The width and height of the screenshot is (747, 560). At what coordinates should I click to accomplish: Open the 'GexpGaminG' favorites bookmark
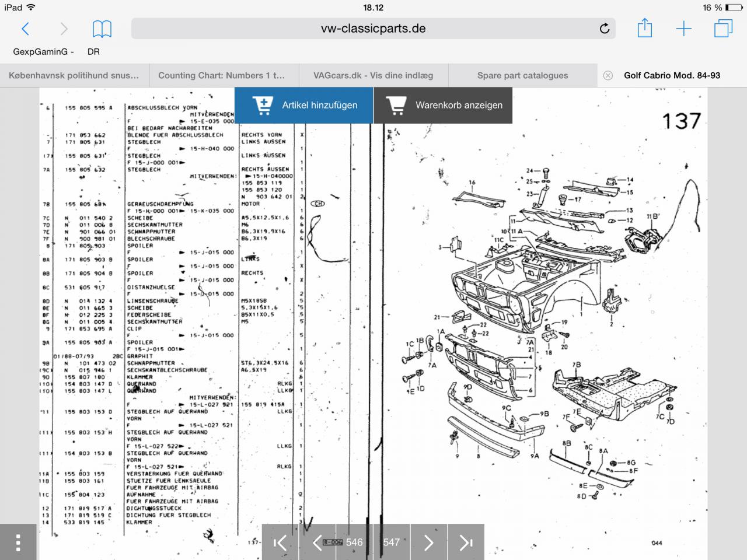pyautogui.click(x=43, y=51)
